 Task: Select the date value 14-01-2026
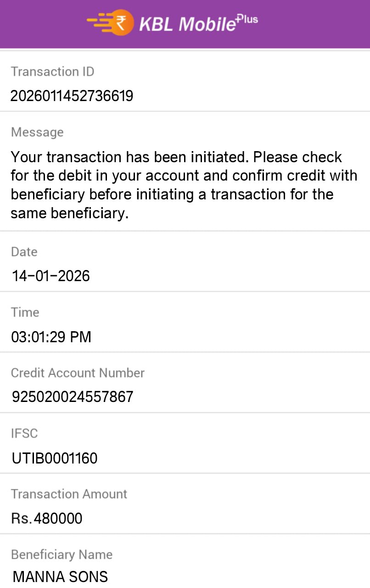[50, 276]
